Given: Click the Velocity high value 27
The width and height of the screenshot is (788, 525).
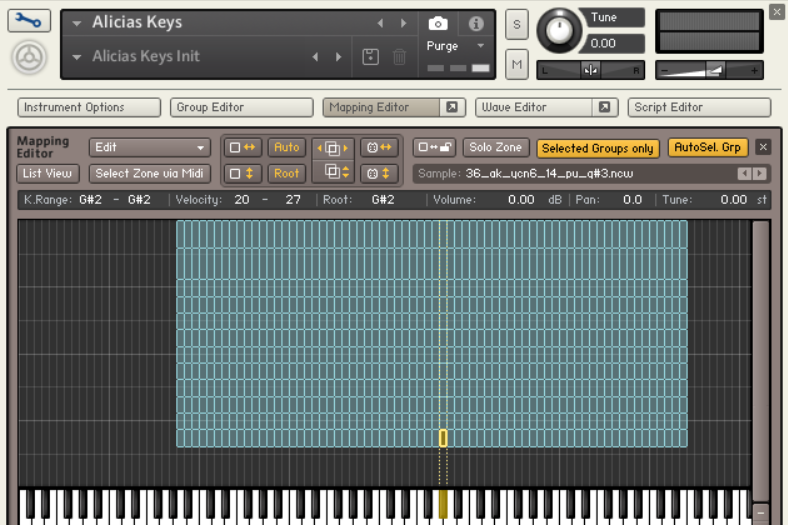Looking at the screenshot, I should click(293, 200).
